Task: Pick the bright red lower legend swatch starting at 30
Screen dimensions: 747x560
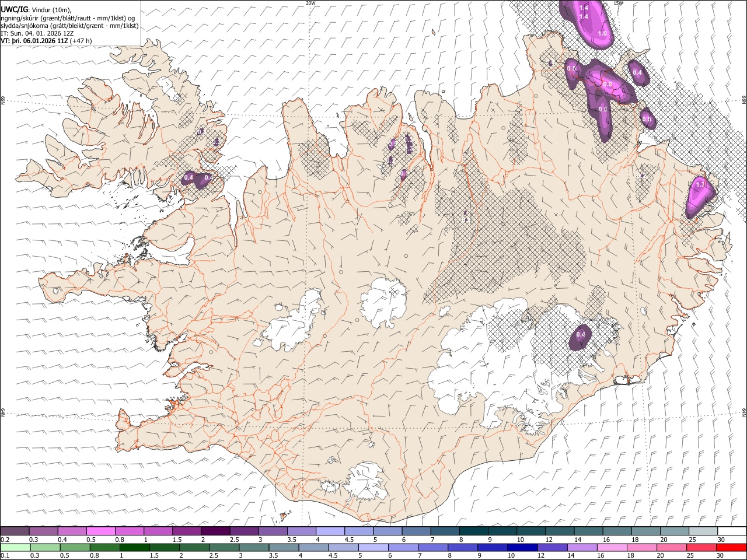Action: click(x=731, y=547)
